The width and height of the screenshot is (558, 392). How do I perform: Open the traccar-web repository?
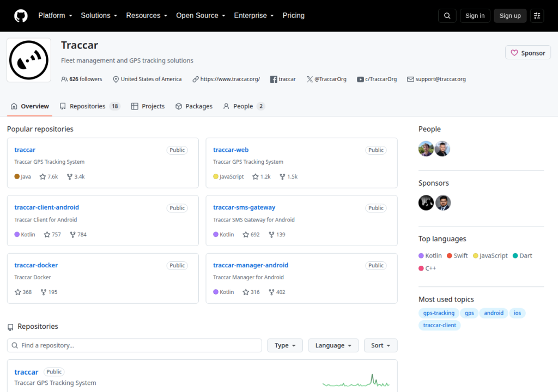click(x=231, y=150)
